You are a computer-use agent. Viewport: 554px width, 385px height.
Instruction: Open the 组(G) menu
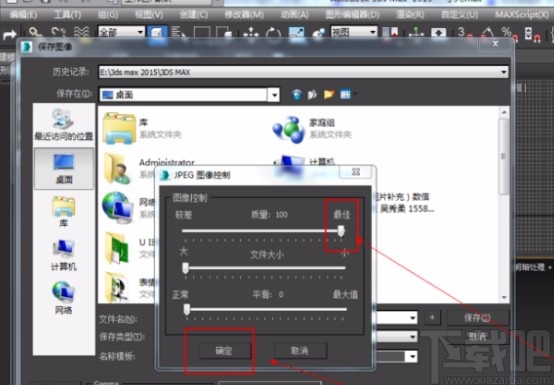108,15
